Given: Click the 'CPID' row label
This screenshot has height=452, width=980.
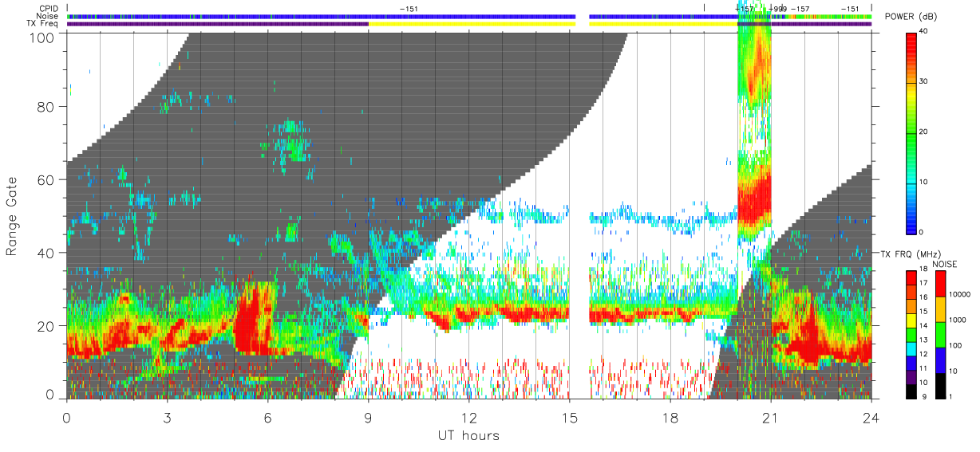Looking at the screenshot, I should click(x=49, y=9).
